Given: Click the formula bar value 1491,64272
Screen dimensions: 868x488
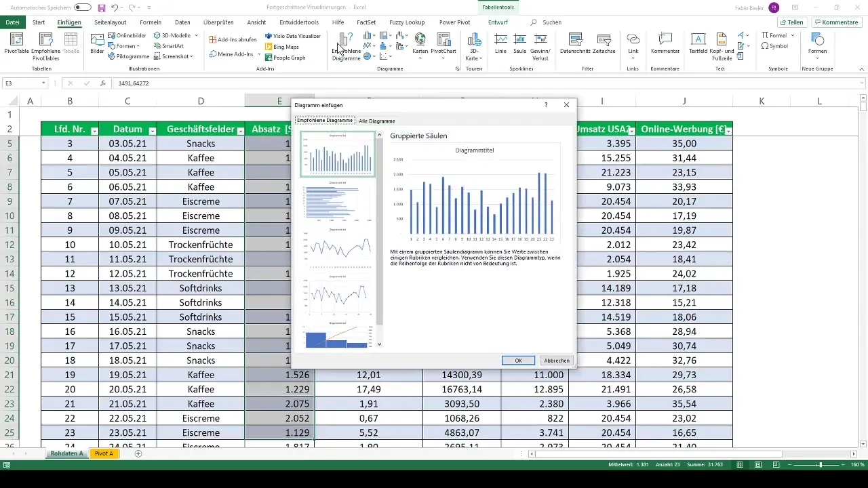Looking at the screenshot, I should pos(133,83).
